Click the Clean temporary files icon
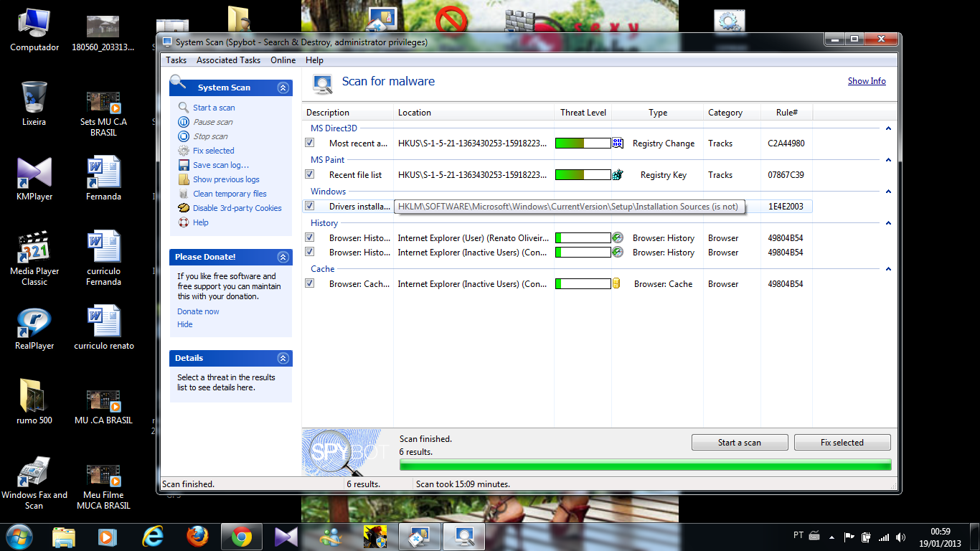 pos(184,194)
